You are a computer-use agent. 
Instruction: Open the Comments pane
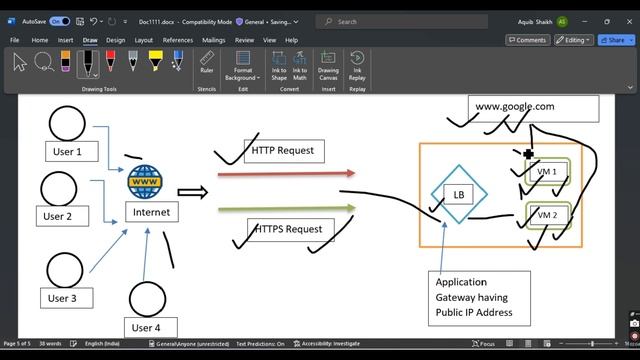pos(527,40)
